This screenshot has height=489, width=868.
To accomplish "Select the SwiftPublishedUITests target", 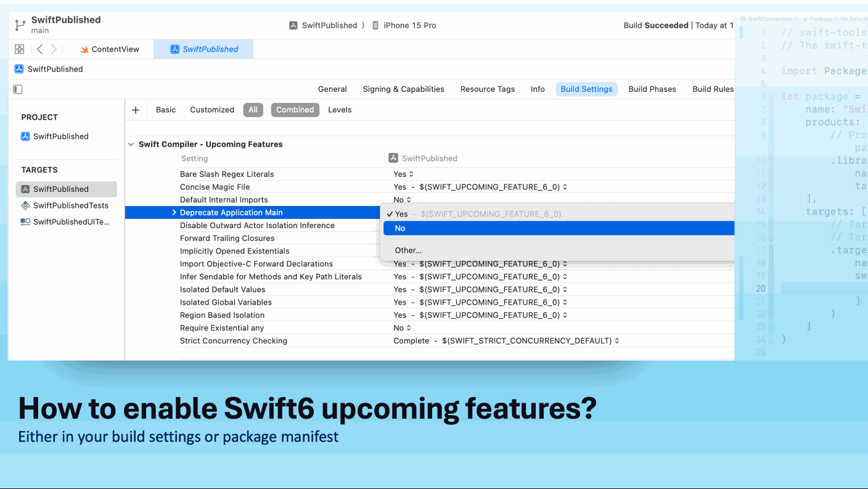I will coord(66,222).
